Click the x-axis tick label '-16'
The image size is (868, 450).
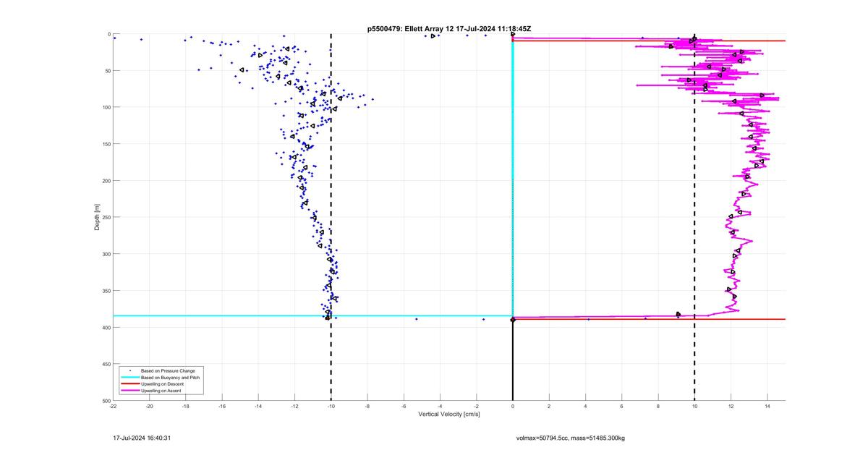tap(222, 406)
